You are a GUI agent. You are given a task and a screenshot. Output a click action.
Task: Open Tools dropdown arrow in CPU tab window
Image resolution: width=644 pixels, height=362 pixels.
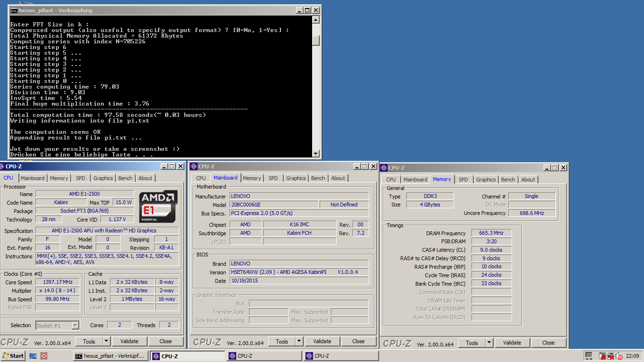pos(106,341)
